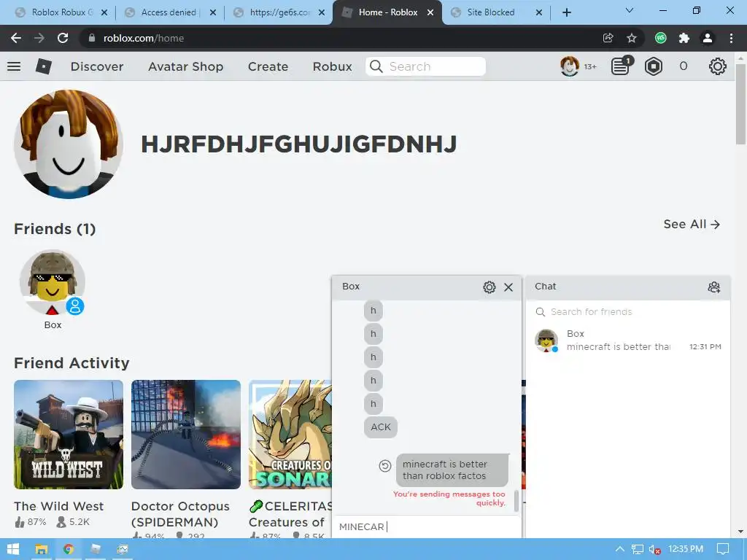Click the HJRFDHJFGHUJIGFDNHJ username heading
This screenshot has width=747, height=560.
(x=298, y=144)
